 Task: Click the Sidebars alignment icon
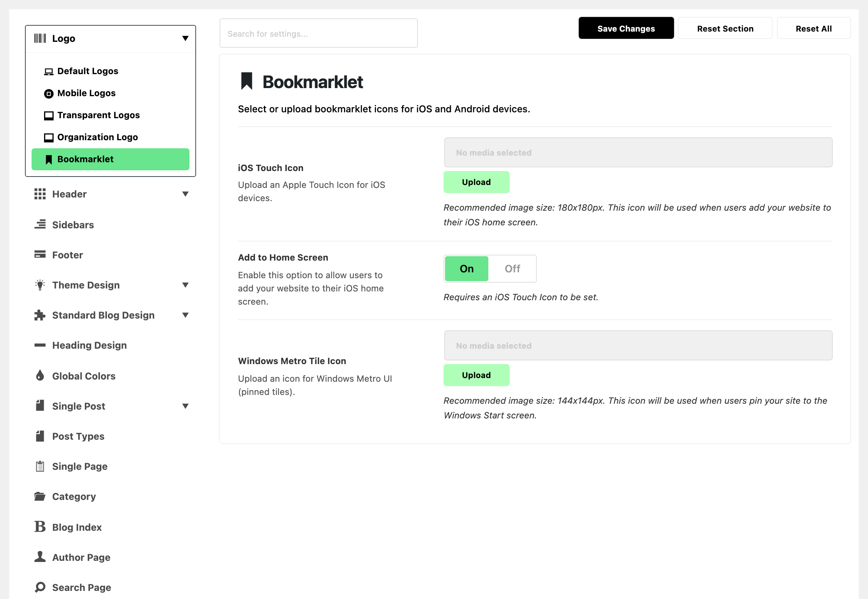point(40,224)
